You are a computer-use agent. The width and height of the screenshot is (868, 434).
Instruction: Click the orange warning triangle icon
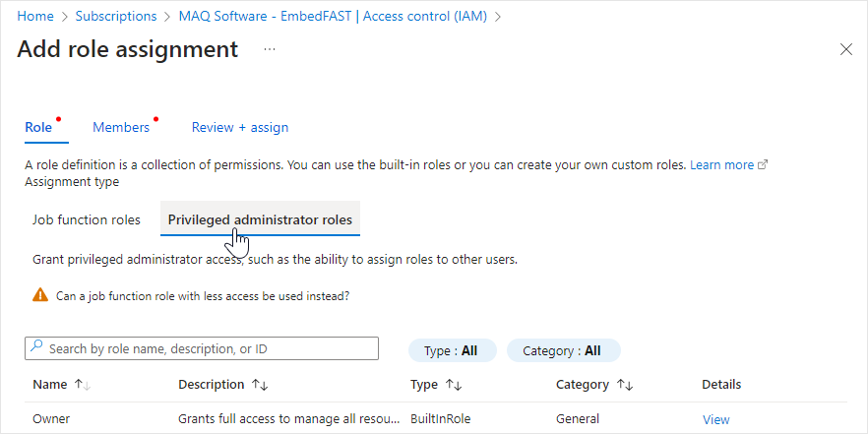[x=40, y=295]
